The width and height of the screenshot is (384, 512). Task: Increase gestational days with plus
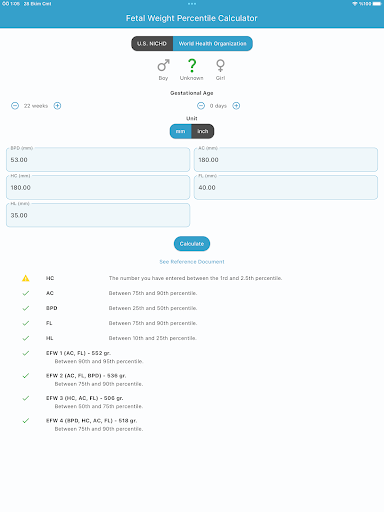tap(236, 106)
